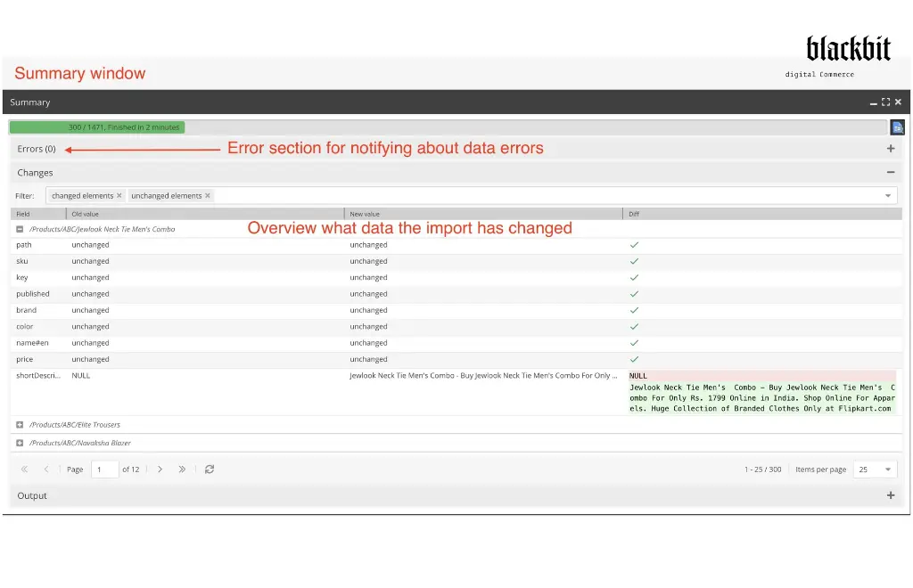913x588 pixels.
Task: Sort by the Diff column header
Action: coord(763,214)
